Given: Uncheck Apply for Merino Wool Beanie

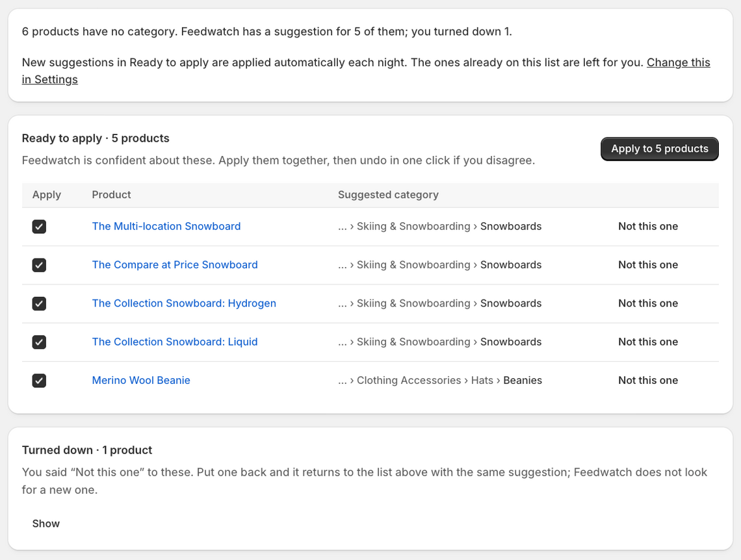Looking at the screenshot, I should pos(39,381).
